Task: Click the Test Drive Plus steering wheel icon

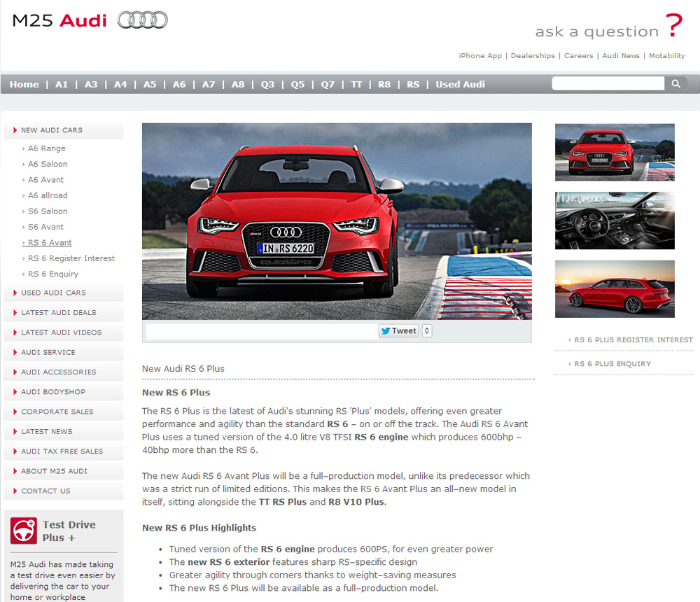Action: 24,531
